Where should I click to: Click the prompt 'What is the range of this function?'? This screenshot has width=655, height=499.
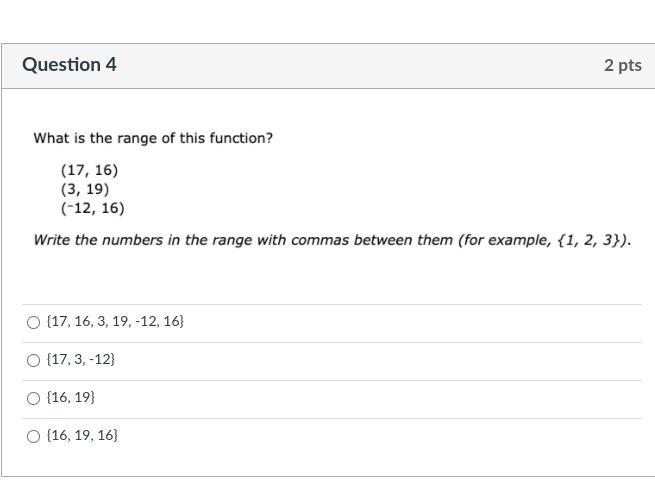[x=153, y=138]
